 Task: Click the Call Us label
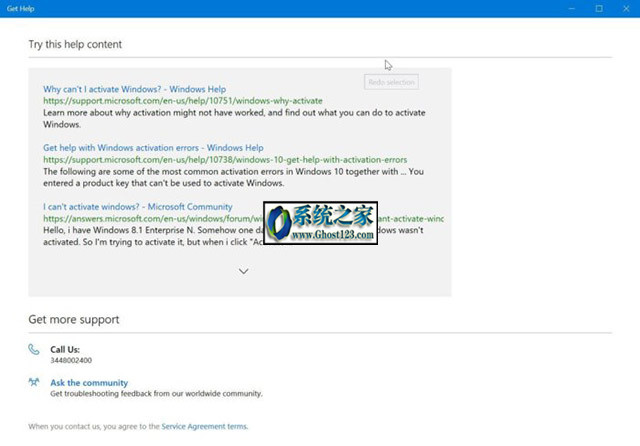65,349
